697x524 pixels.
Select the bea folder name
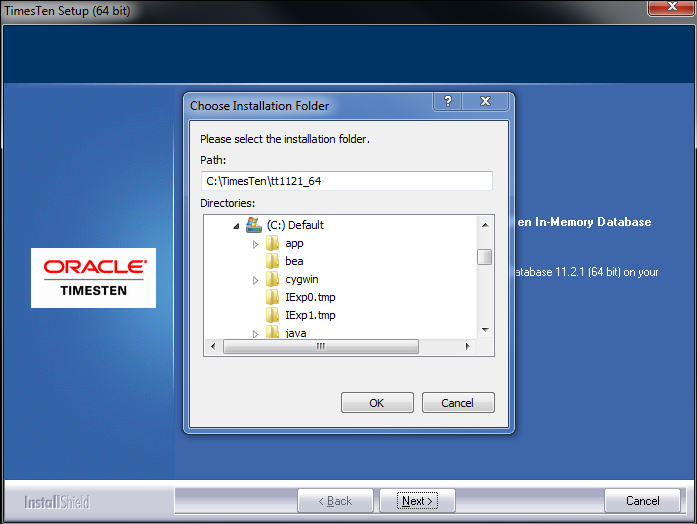pos(294,261)
